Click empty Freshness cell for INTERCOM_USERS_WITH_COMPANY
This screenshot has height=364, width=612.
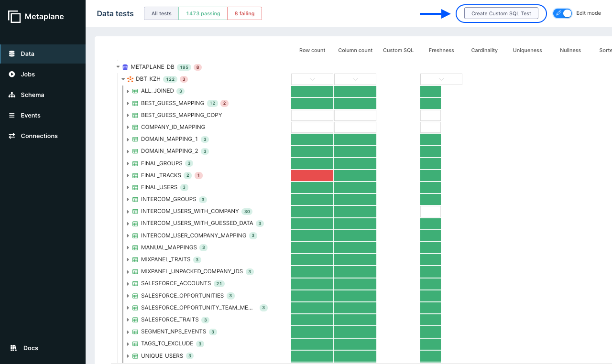[430, 212]
